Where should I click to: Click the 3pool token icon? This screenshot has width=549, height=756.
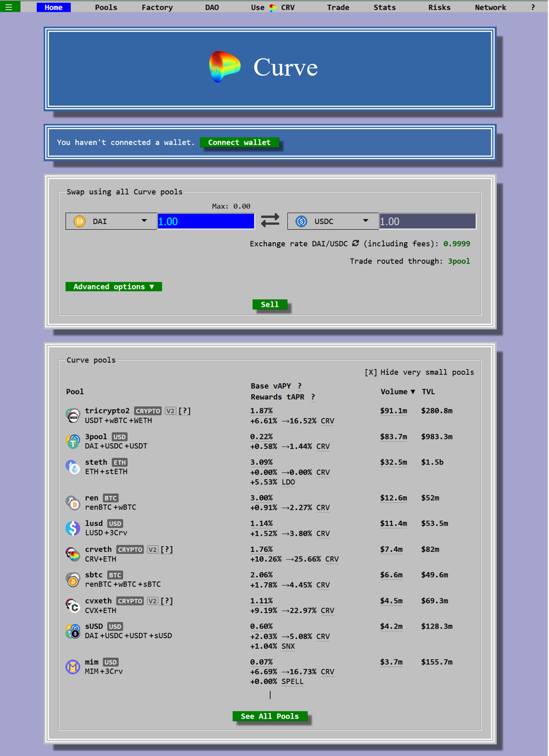(x=73, y=441)
